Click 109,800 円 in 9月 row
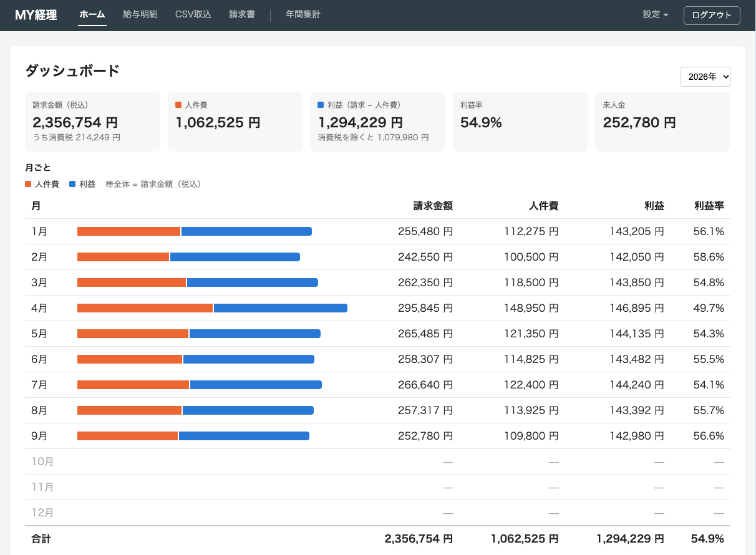The width and height of the screenshot is (756, 555). coord(531,436)
